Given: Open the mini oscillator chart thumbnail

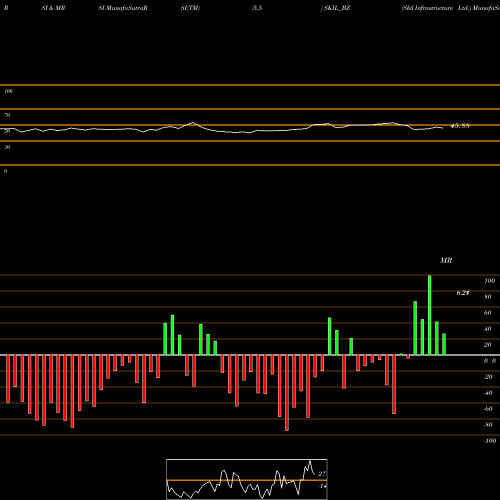Looking at the screenshot, I should tap(247, 479).
